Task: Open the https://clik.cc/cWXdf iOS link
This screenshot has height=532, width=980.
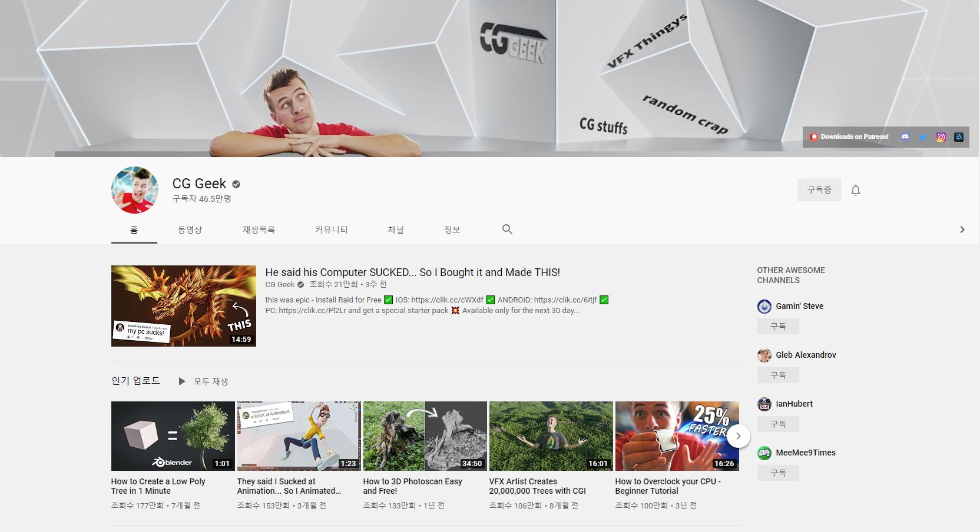Action: click(x=447, y=300)
